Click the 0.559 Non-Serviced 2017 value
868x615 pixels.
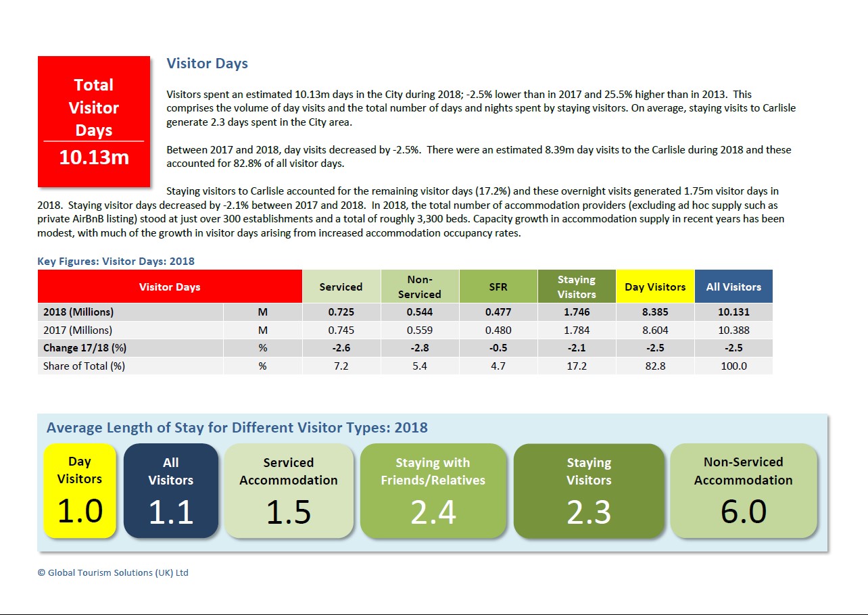pyautogui.click(x=419, y=330)
